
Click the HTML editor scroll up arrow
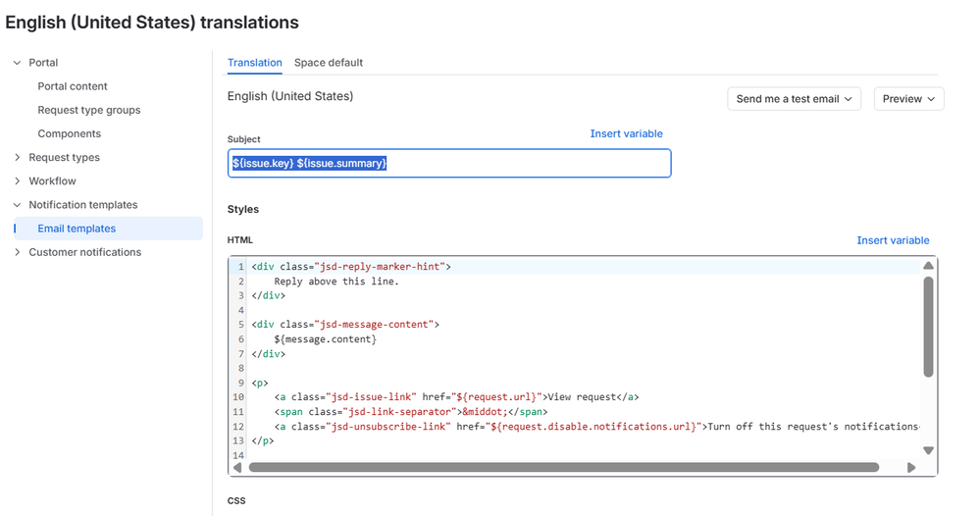click(928, 266)
